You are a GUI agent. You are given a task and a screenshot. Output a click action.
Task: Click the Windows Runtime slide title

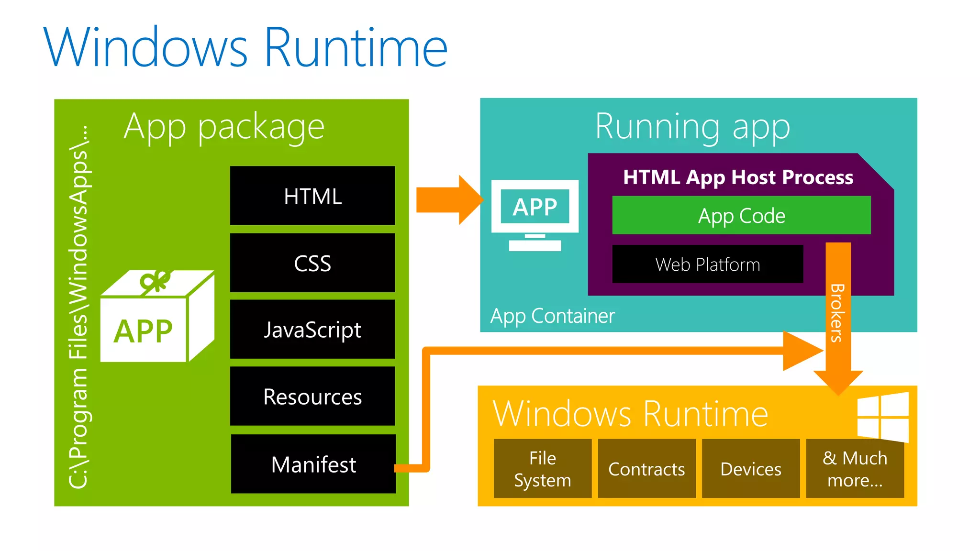pos(245,48)
